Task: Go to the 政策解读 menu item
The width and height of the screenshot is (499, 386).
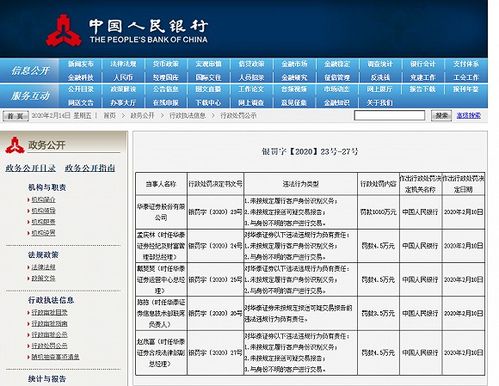Action: (x=123, y=89)
